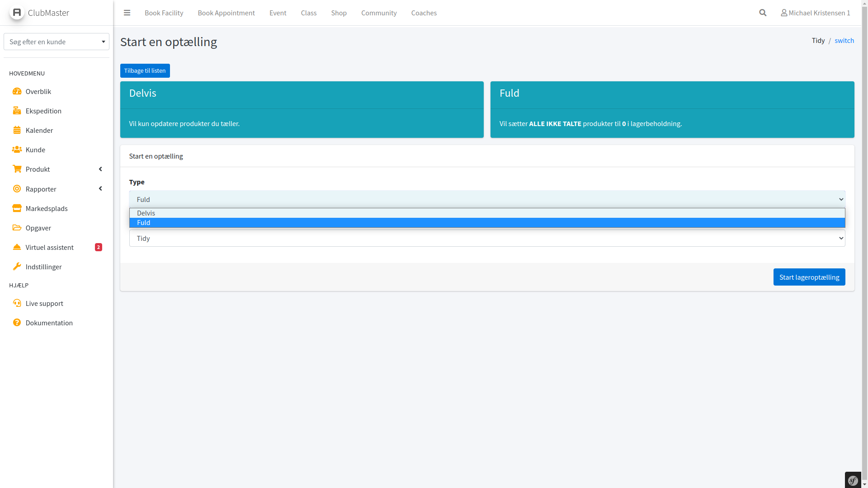Viewport: 868px width, 488px height.
Task: Click the Indstillinger wrench icon
Action: point(17,267)
